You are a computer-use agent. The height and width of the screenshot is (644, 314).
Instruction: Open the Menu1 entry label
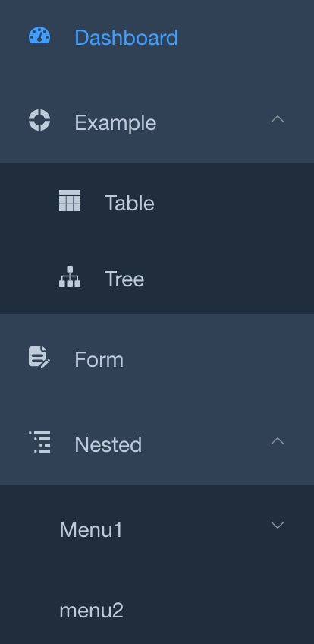tap(91, 529)
